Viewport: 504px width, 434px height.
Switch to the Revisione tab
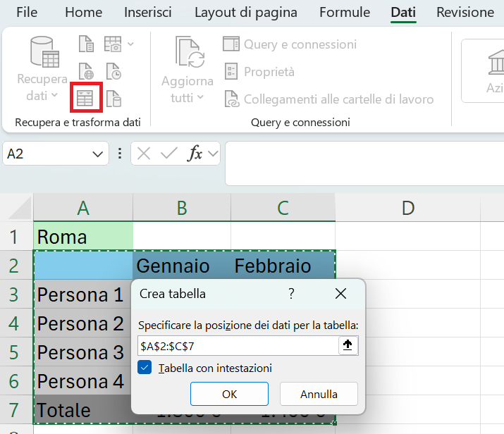(x=465, y=13)
